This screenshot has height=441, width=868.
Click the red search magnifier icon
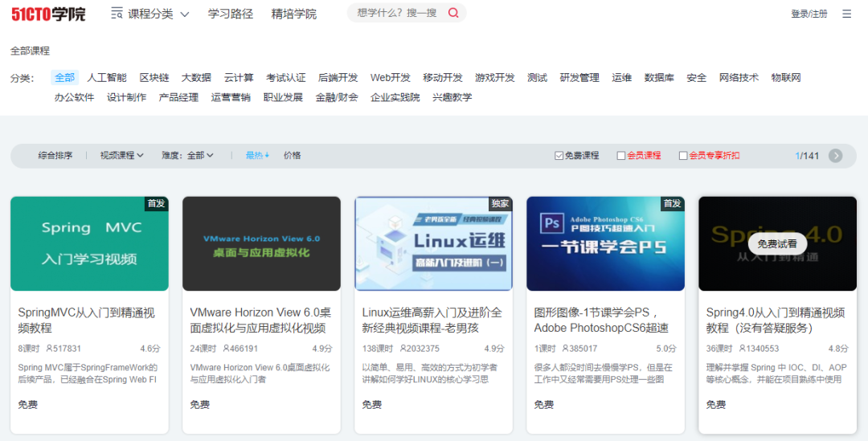click(x=453, y=13)
